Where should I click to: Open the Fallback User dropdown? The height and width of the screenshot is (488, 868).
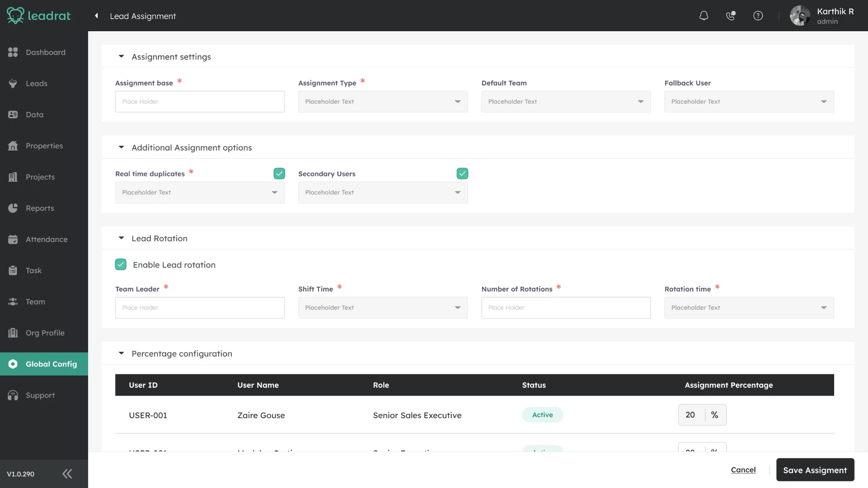[x=749, y=102]
